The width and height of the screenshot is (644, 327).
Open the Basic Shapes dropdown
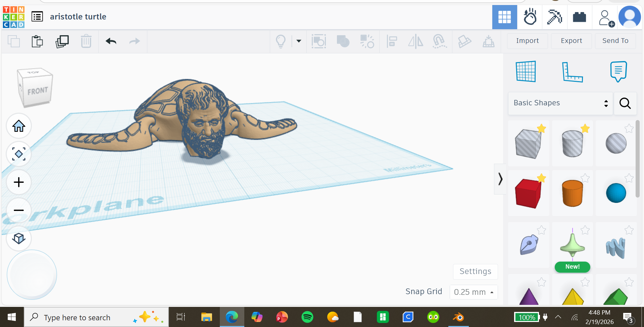pos(560,103)
